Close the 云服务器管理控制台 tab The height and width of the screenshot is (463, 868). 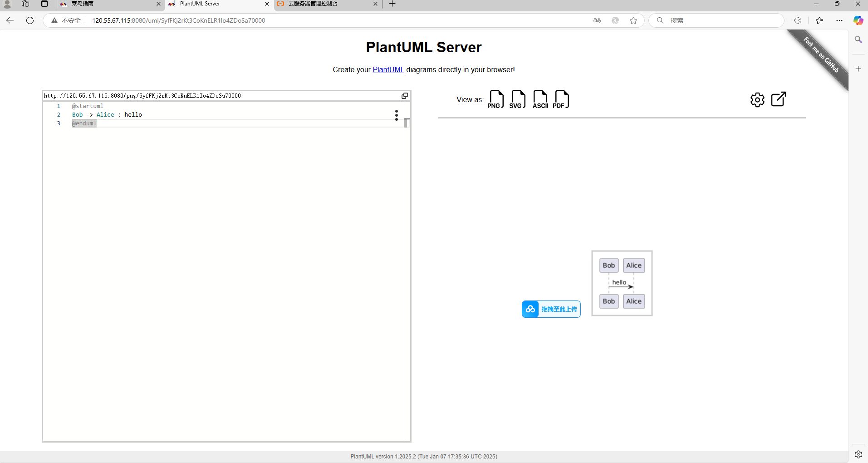tap(375, 4)
